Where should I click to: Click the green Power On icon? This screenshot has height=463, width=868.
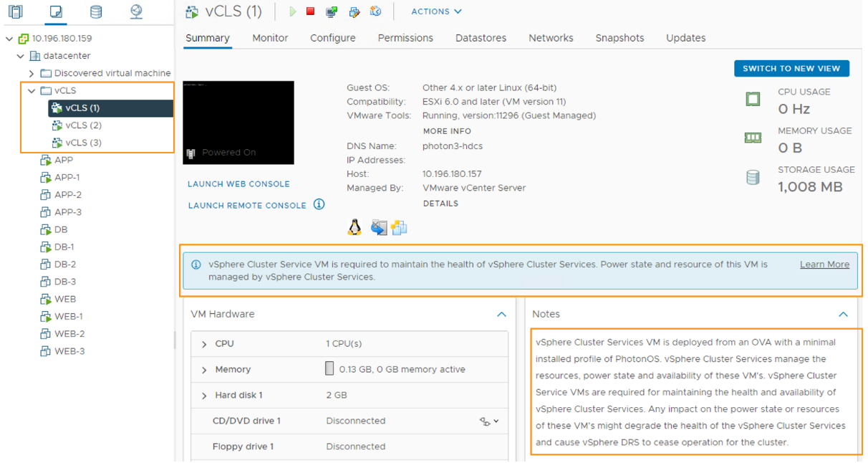[x=292, y=11]
